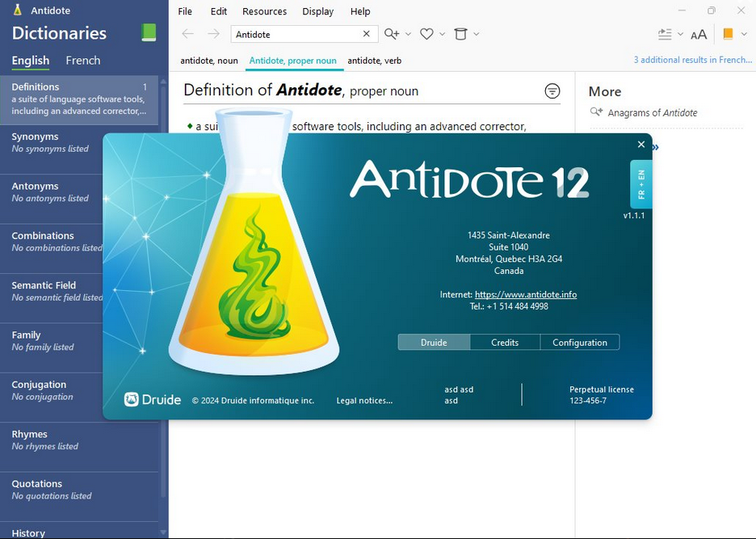The width and height of the screenshot is (756, 539).
Task: Open the Resources menu
Action: click(264, 11)
